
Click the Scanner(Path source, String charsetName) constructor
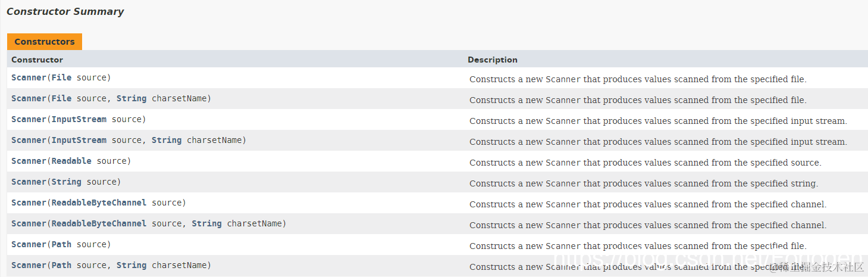(29, 265)
